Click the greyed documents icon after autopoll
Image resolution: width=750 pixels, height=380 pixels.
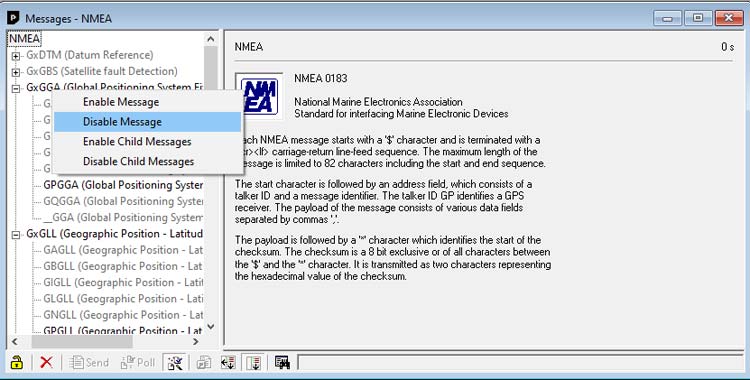(204, 362)
